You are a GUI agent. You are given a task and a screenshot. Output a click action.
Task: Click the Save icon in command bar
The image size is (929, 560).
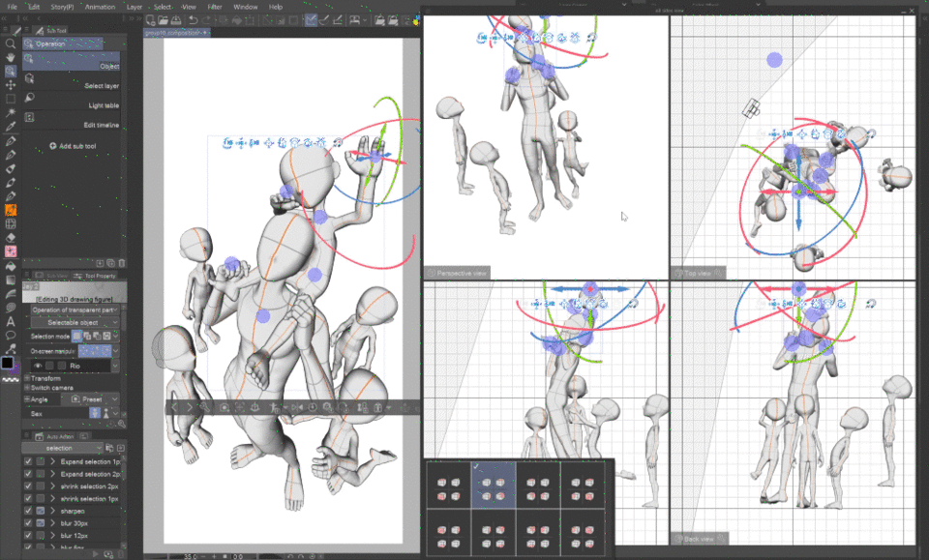pos(176,20)
